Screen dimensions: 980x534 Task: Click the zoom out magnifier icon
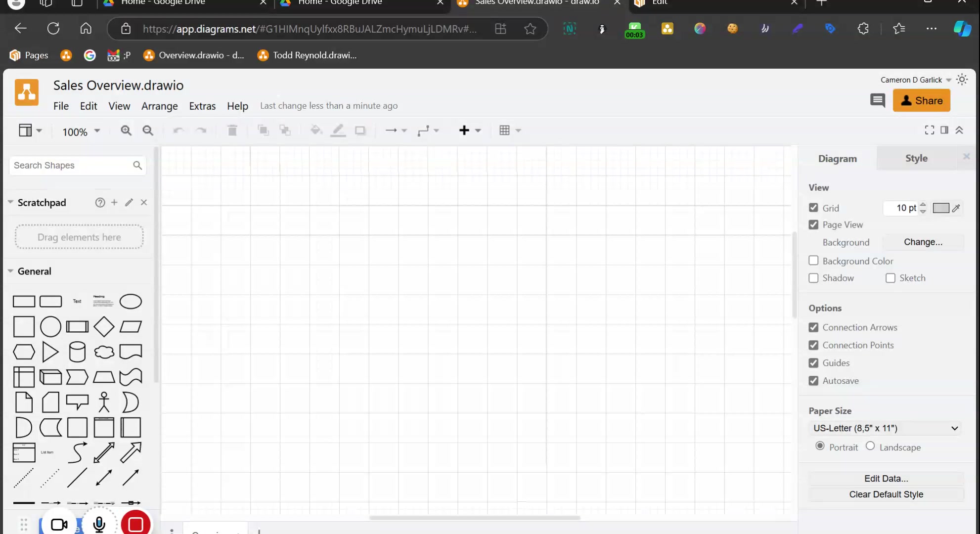(148, 131)
